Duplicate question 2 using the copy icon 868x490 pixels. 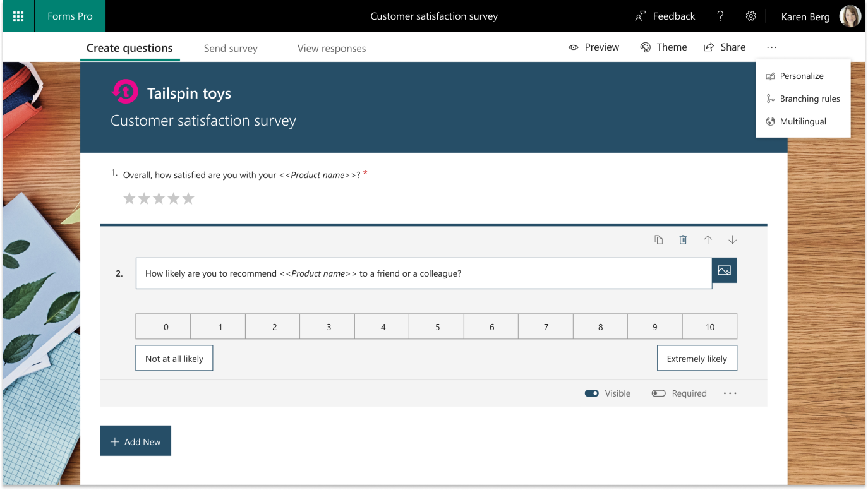tap(658, 239)
